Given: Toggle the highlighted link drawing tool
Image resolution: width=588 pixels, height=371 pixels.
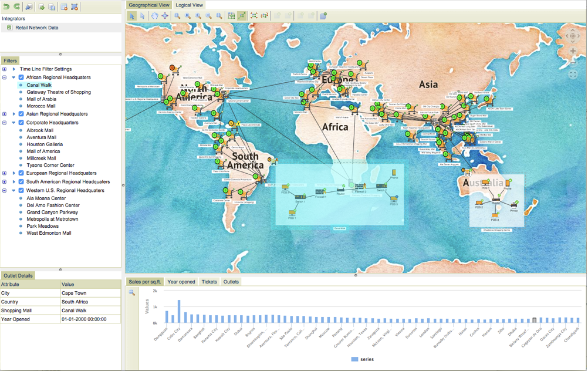Looking at the screenshot, I should tap(242, 16).
